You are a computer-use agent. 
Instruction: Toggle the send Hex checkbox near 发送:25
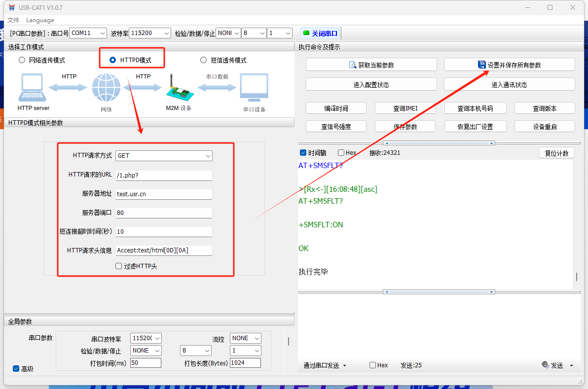coord(372,365)
